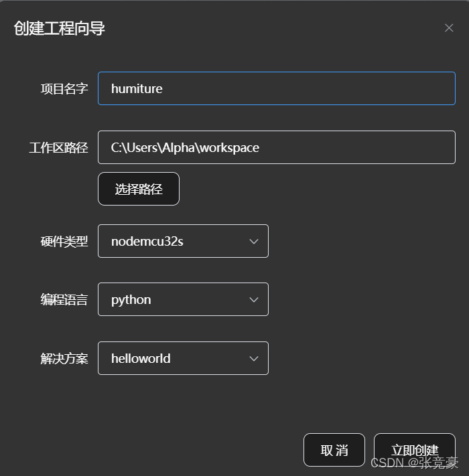This screenshot has width=469, height=476.
Task: Click the @张竞豪 author watermark
Action: click(x=433, y=463)
